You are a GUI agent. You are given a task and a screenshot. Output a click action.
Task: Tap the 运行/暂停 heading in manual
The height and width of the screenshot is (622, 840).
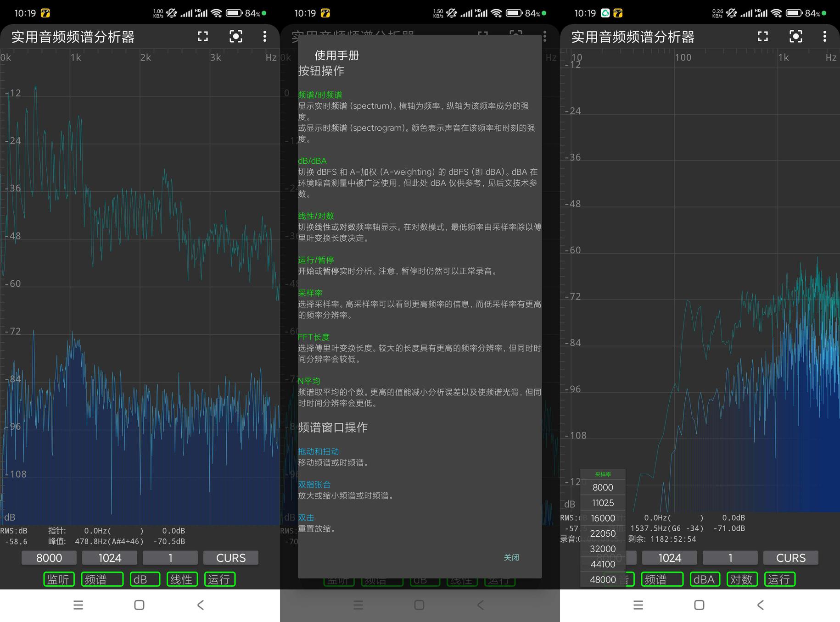click(x=316, y=260)
